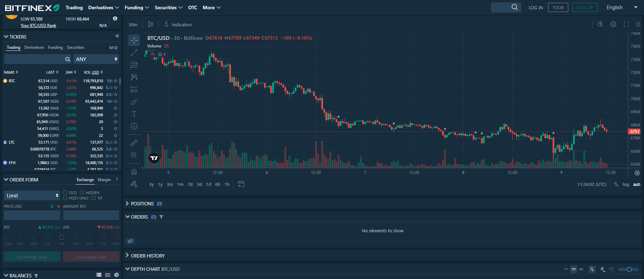Open the Indicators dialog

[178, 25]
